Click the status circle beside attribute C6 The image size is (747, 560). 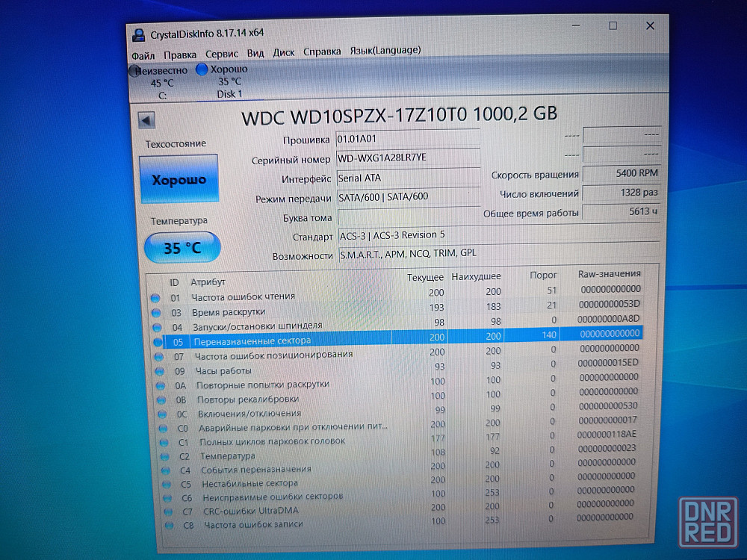pyautogui.click(x=167, y=498)
